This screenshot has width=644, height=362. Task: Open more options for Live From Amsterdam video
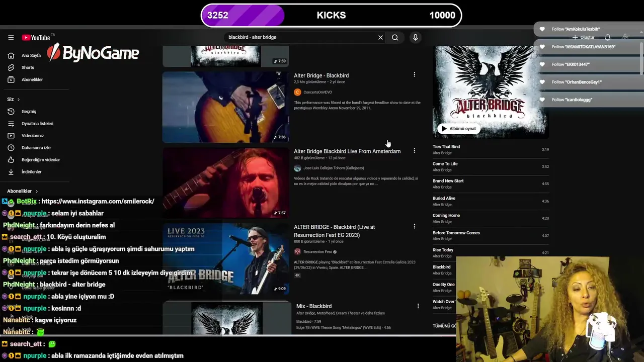pos(414,150)
